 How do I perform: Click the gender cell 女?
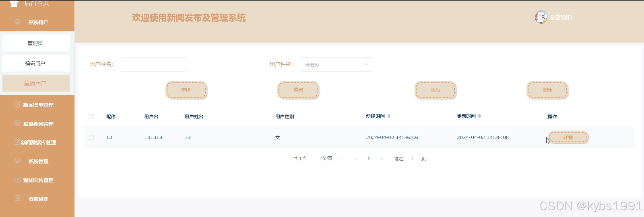278,137
